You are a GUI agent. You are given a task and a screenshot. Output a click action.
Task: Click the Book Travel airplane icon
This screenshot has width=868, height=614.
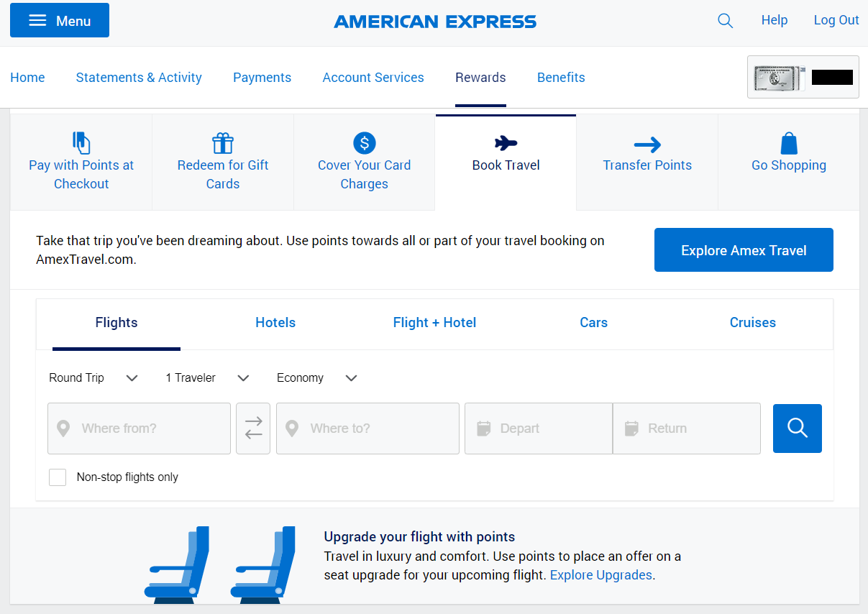coord(506,142)
